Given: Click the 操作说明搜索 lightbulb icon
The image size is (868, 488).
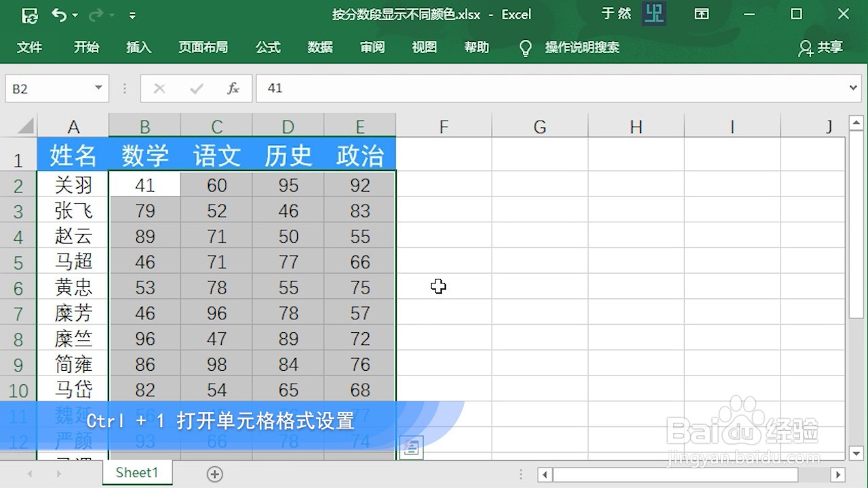Looking at the screenshot, I should (x=526, y=47).
